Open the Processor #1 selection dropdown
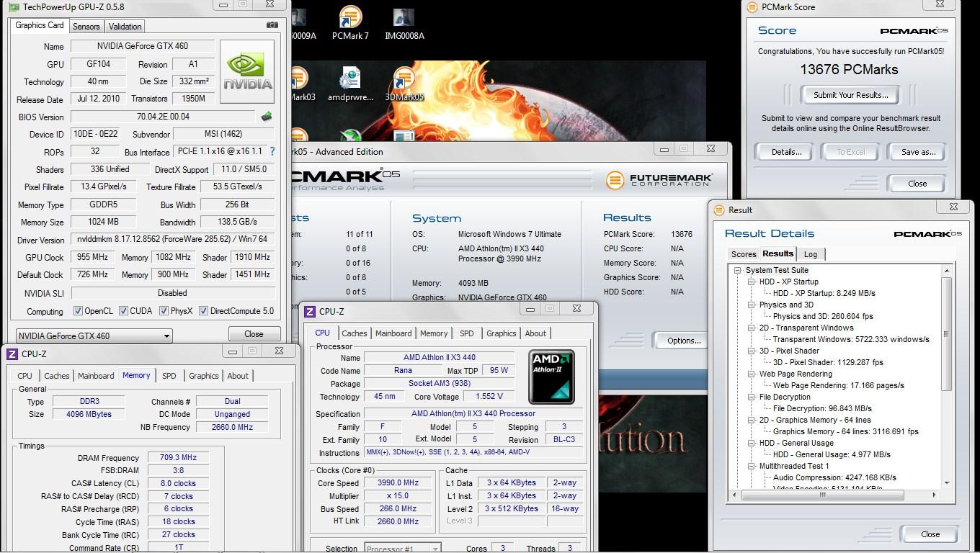Screen dimensions: 980x553 pyautogui.click(x=403, y=549)
